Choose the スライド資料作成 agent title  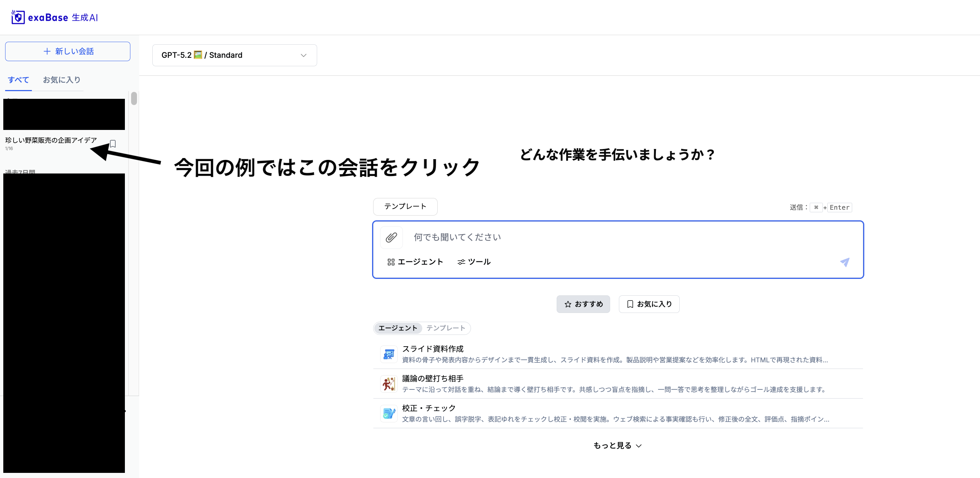point(433,349)
